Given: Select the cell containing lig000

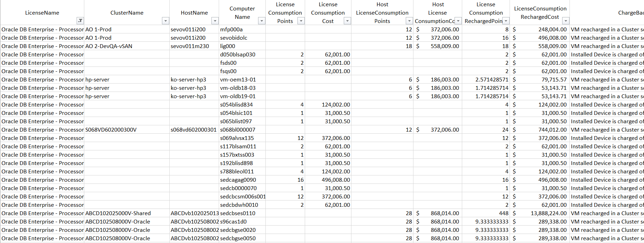Looking at the screenshot, I should click(x=242, y=46).
